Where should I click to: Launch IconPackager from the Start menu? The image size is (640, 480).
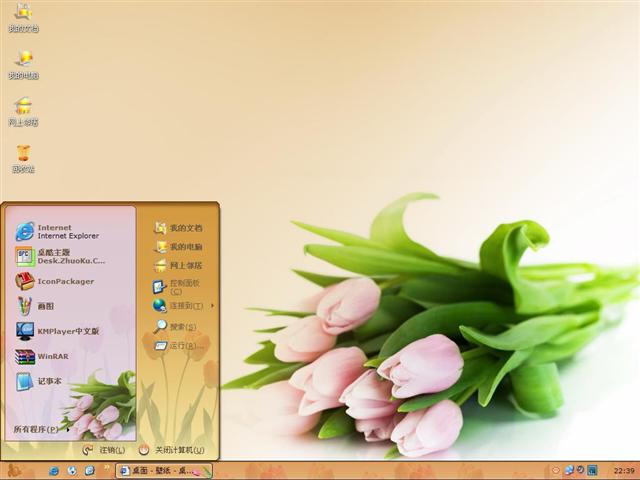click(55, 281)
